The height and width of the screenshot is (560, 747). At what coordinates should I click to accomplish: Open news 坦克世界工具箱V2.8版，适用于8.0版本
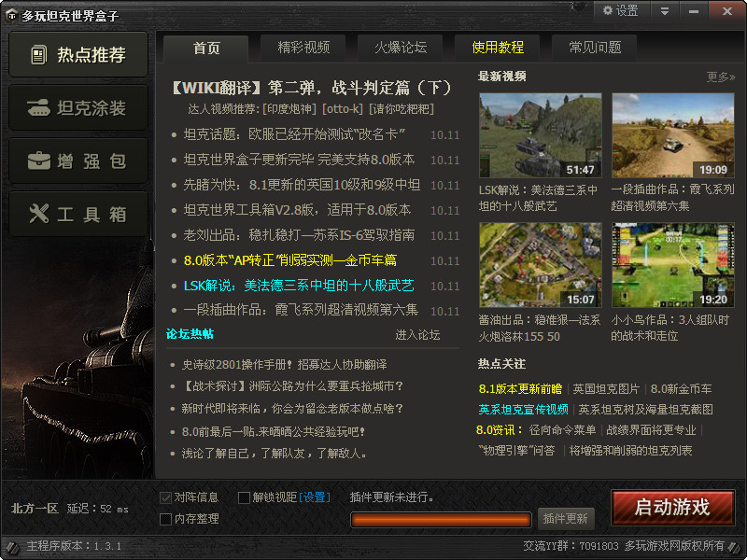click(297, 210)
